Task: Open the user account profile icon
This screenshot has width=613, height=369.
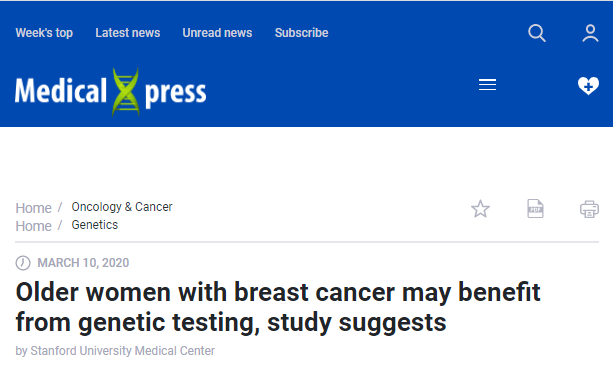Action: (x=590, y=33)
